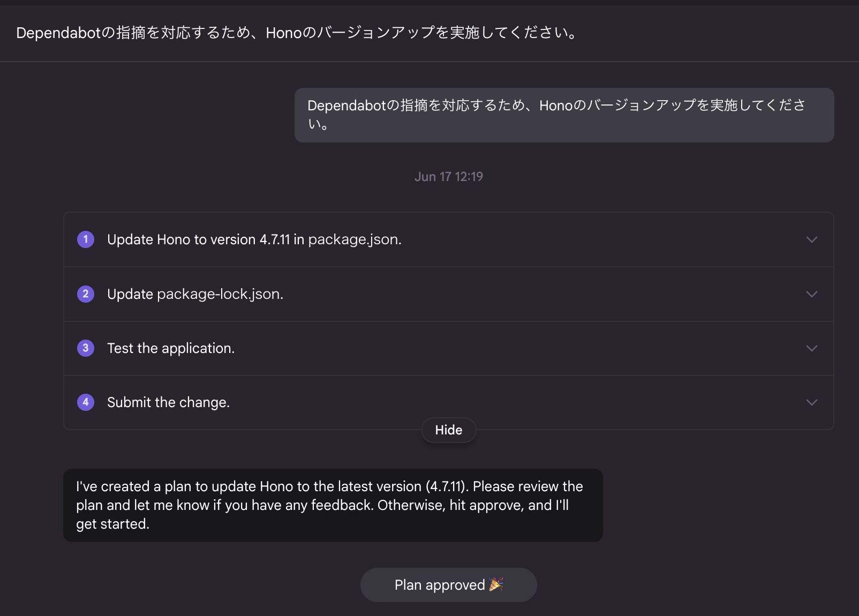Click the divider line below the title

(429, 62)
